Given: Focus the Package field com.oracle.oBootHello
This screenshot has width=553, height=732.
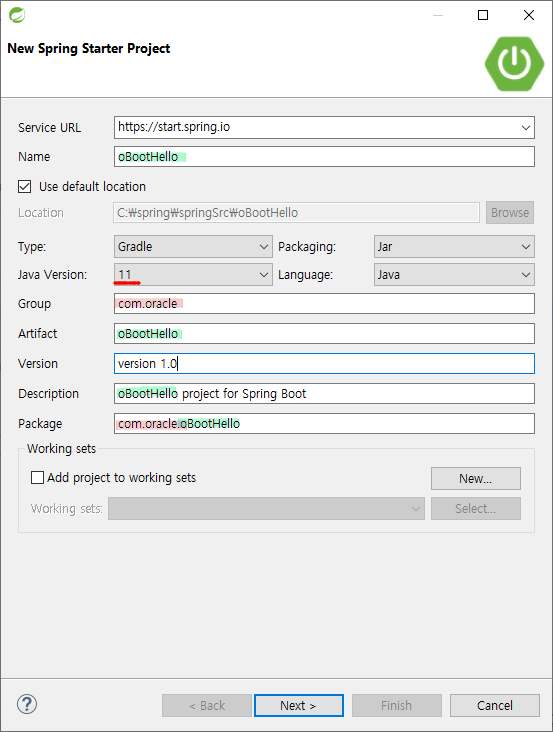Looking at the screenshot, I should [324, 423].
